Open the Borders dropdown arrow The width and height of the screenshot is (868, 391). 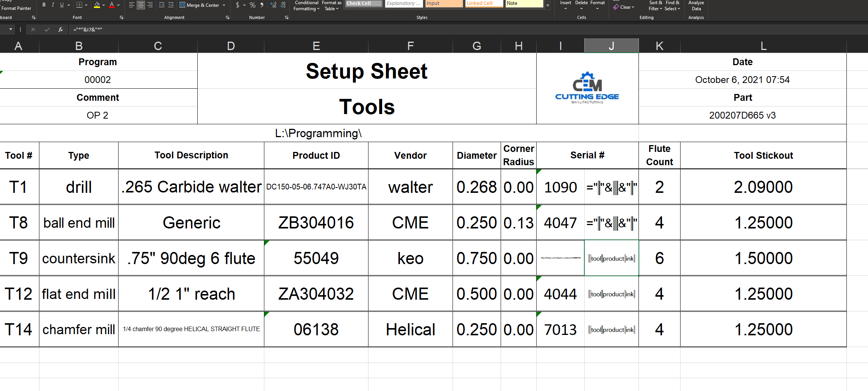(86, 5)
